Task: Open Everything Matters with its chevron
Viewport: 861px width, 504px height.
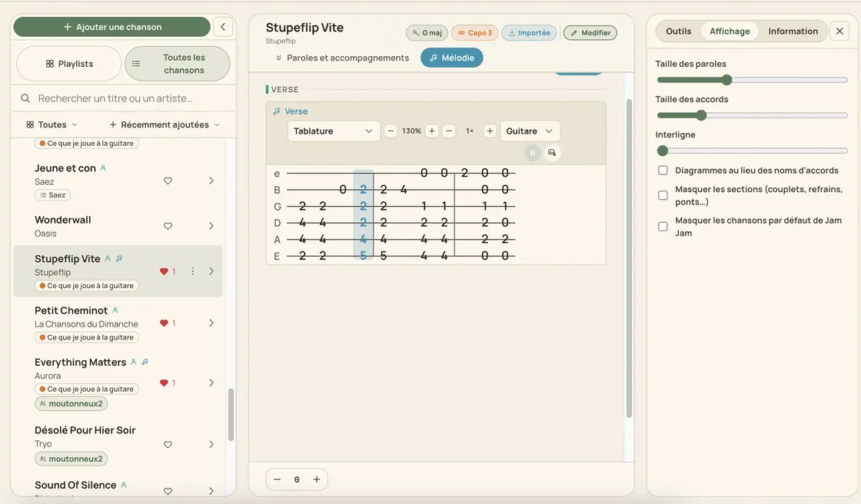Action: pyautogui.click(x=211, y=383)
